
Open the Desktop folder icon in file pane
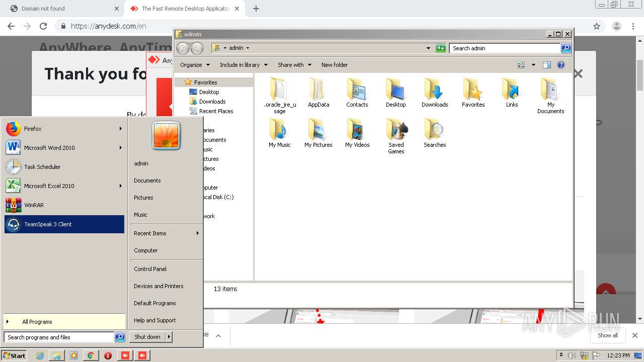pyautogui.click(x=396, y=93)
